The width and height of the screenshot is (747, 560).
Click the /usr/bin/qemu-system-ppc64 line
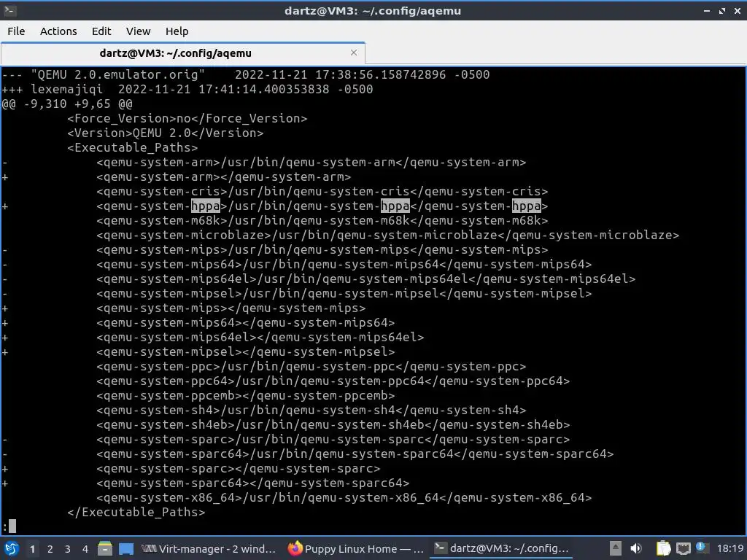click(333, 381)
